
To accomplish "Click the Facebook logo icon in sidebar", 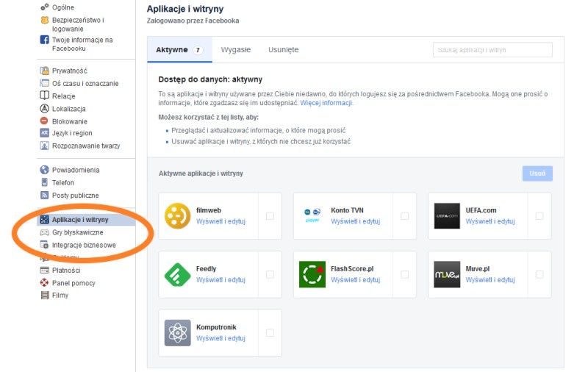I will click(45, 40).
